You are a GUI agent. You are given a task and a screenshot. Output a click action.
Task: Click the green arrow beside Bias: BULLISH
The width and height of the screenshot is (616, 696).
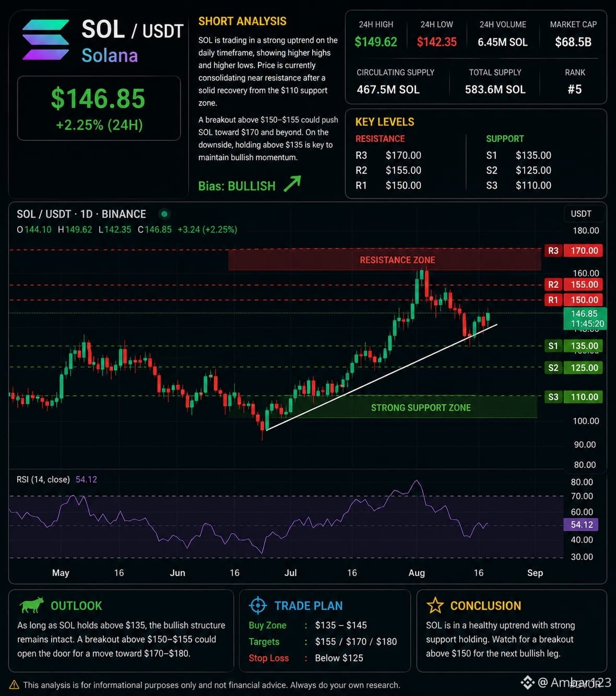click(x=292, y=184)
